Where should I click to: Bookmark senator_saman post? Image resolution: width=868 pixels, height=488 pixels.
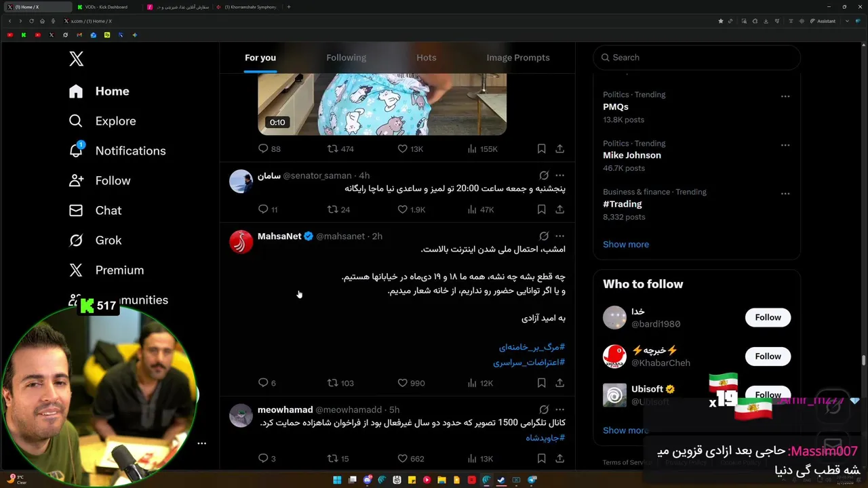click(541, 209)
